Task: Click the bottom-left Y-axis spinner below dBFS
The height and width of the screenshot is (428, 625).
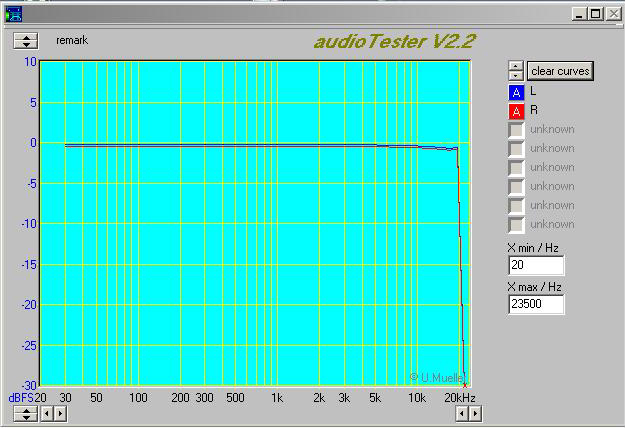Action: coord(26,413)
